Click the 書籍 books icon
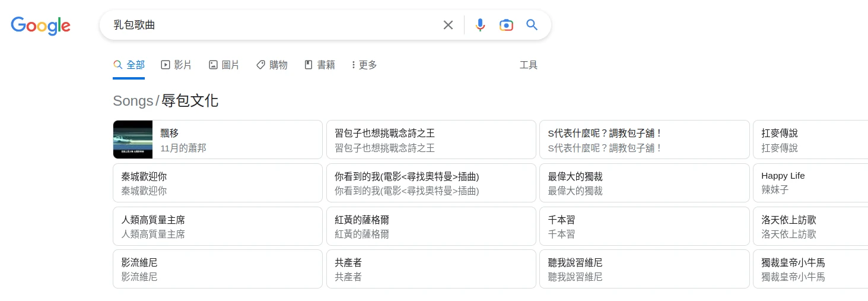 coord(309,65)
